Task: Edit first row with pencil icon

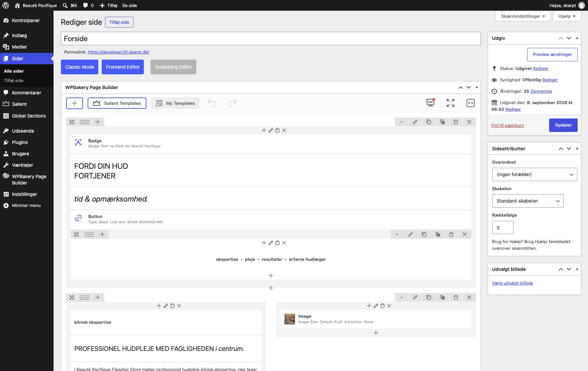Action: pos(415,122)
